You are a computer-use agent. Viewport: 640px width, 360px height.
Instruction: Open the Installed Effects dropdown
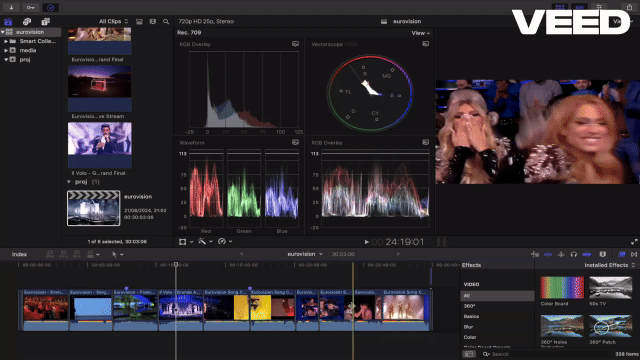[x=609, y=265]
